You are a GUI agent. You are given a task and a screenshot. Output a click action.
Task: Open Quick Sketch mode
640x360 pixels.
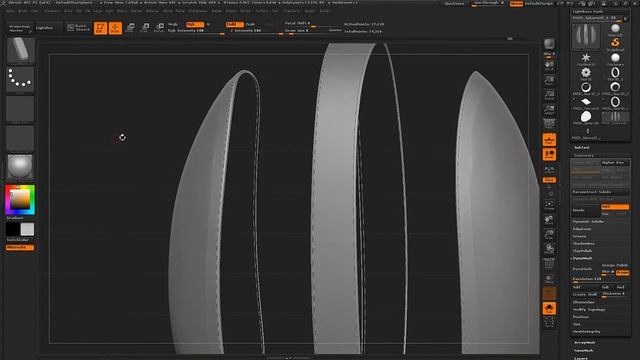click(78, 28)
